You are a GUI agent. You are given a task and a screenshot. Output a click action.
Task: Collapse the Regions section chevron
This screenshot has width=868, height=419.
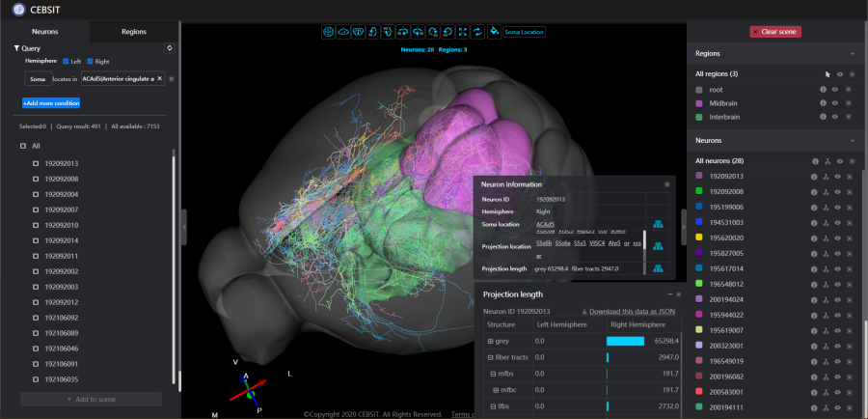point(852,54)
